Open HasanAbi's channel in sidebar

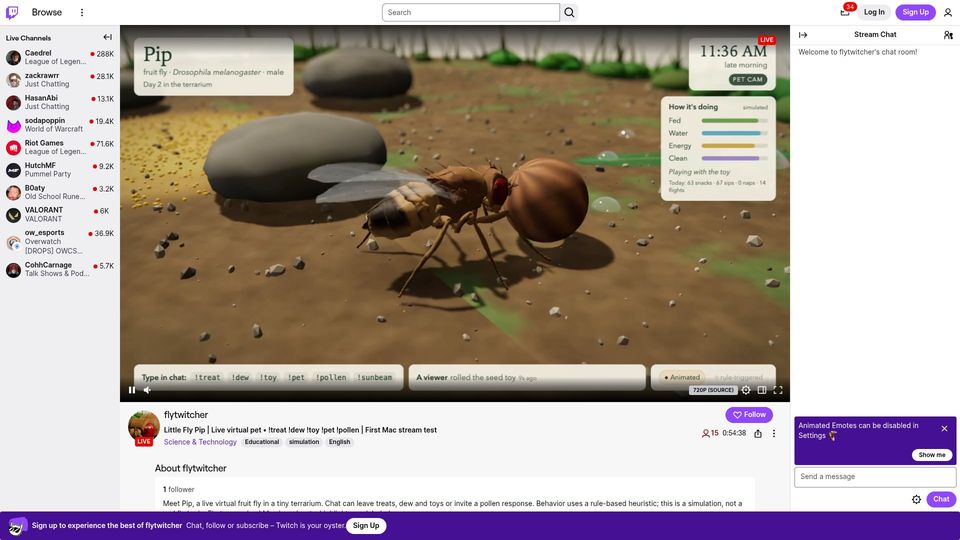[60, 102]
